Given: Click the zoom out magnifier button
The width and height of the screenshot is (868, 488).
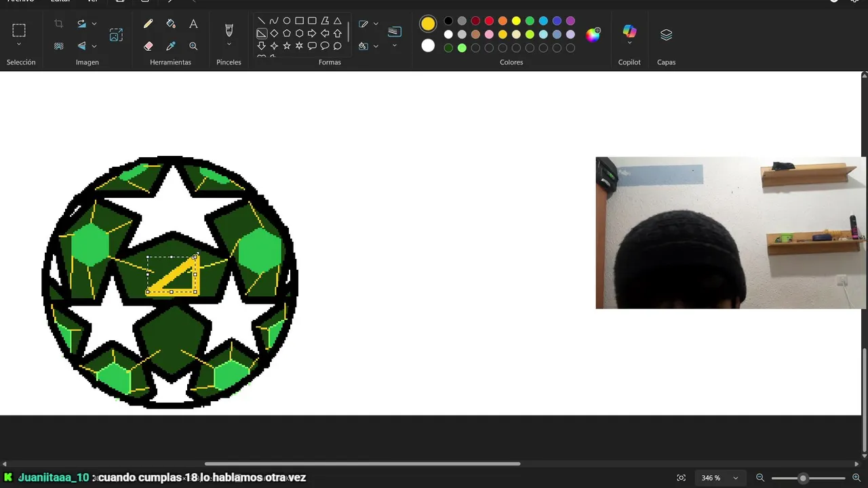Looking at the screenshot, I should point(760,478).
